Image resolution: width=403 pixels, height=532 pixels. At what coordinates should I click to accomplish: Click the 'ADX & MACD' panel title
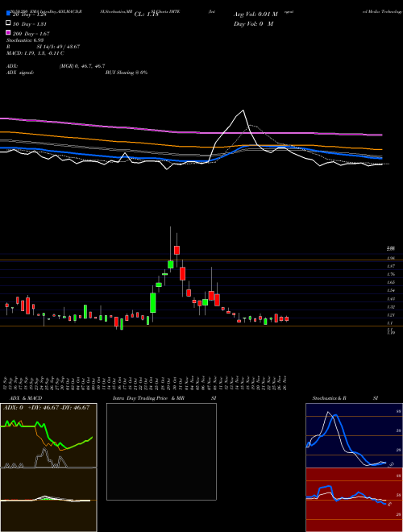pos(26,398)
